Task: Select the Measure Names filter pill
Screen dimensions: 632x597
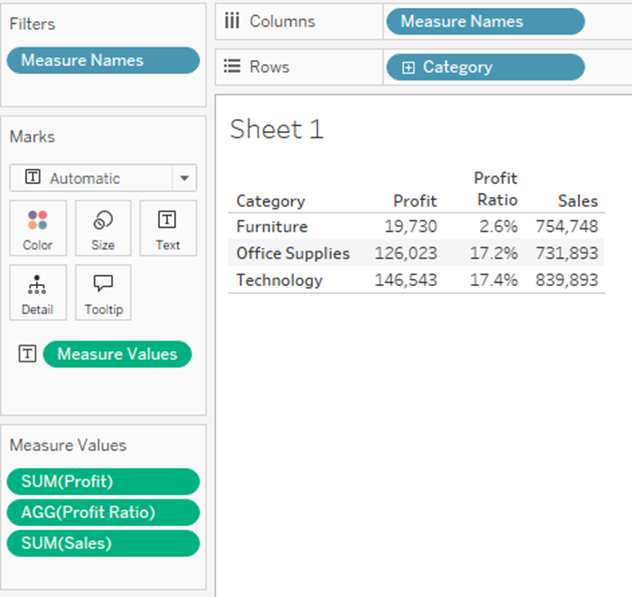Action: point(103,60)
